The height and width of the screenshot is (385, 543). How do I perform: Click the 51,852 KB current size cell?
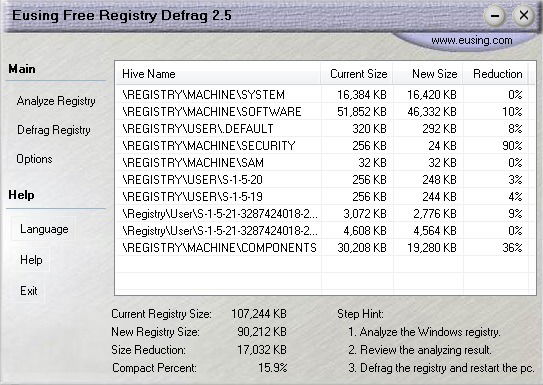pos(362,111)
